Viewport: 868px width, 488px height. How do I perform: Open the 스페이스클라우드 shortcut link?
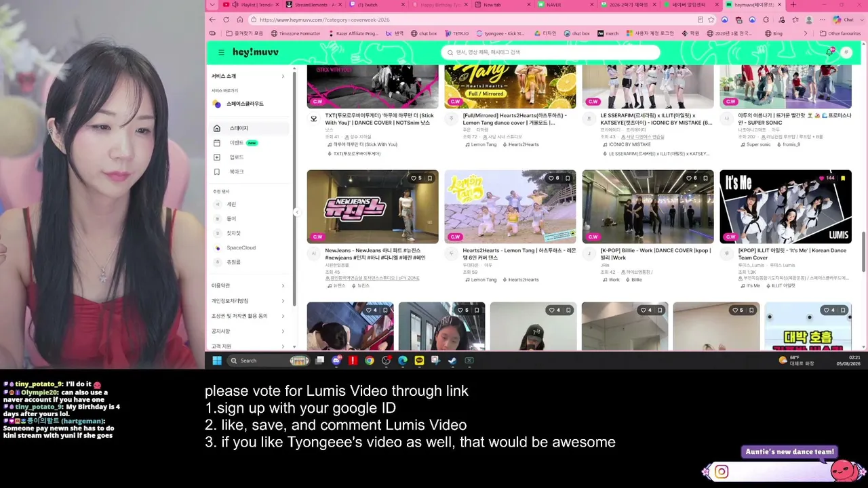point(239,104)
